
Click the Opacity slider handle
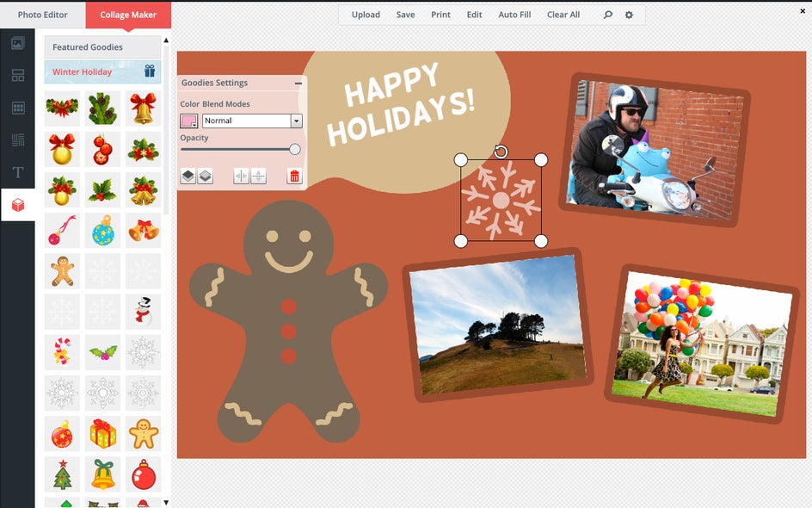[x=295, y=149]
